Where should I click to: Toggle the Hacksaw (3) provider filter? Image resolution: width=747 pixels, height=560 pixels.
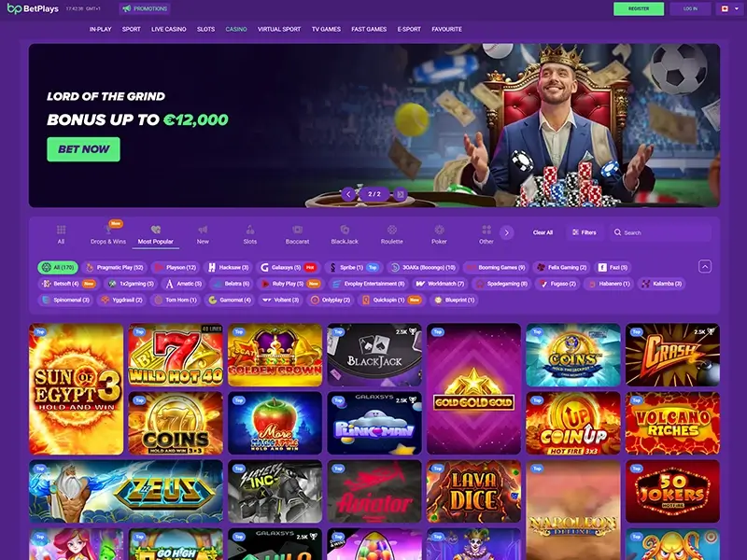tap(228, 268)
